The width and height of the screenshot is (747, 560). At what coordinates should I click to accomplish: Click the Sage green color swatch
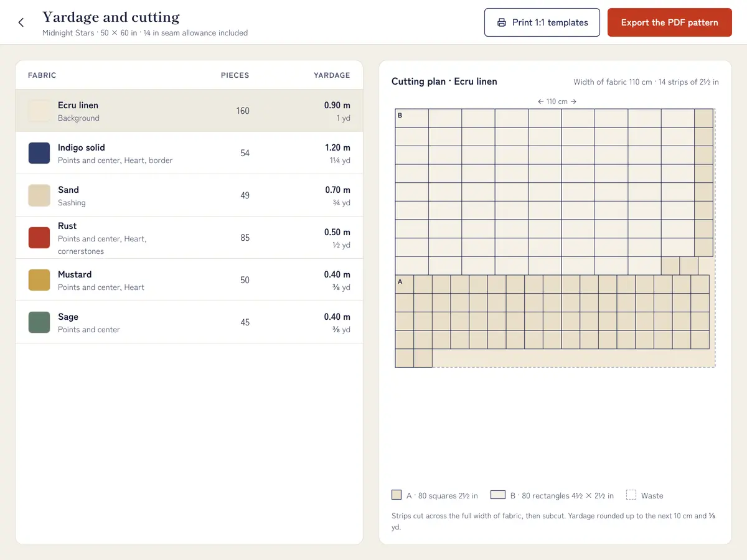coord(39,322)
